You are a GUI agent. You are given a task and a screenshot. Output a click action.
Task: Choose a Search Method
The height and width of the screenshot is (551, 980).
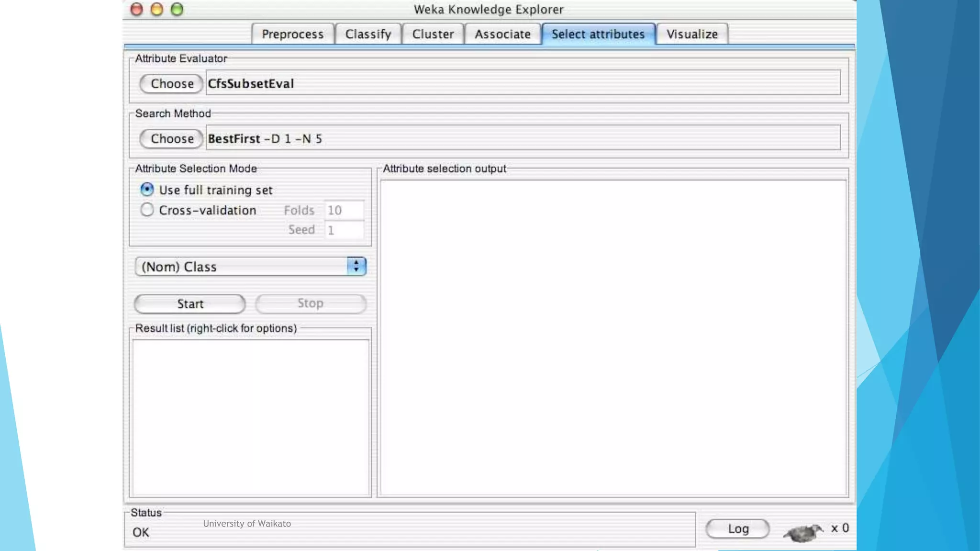point(171,139)
